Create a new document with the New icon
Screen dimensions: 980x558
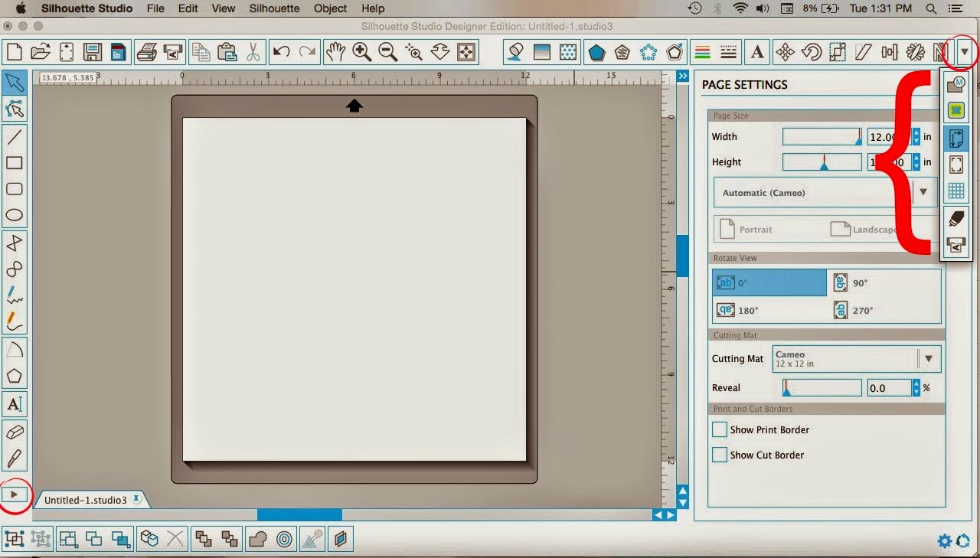point(15,52)
